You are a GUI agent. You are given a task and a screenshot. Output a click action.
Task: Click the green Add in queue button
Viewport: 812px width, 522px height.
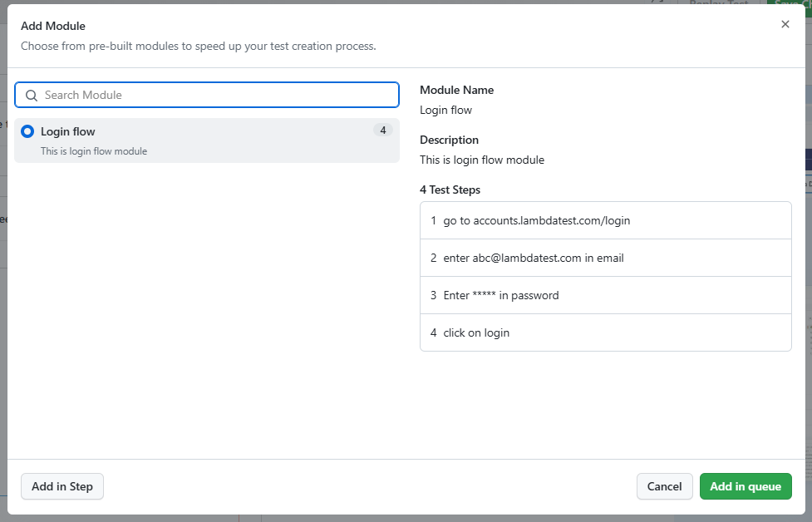746,486
